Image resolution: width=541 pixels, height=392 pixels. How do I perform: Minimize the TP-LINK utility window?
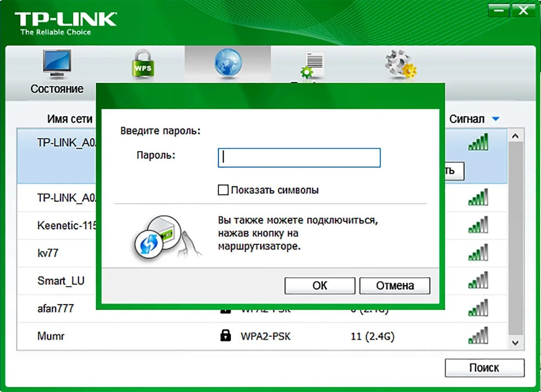[499, 11]
